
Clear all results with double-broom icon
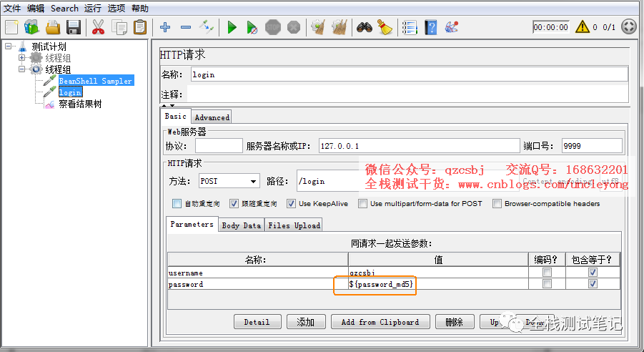(x=340, y=28)
